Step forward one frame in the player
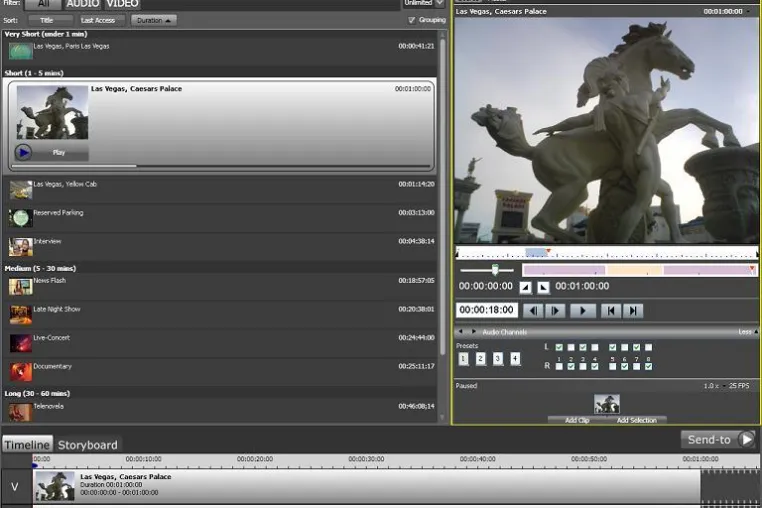This screenshot has width=762, height=508. (x=555, y=311)
